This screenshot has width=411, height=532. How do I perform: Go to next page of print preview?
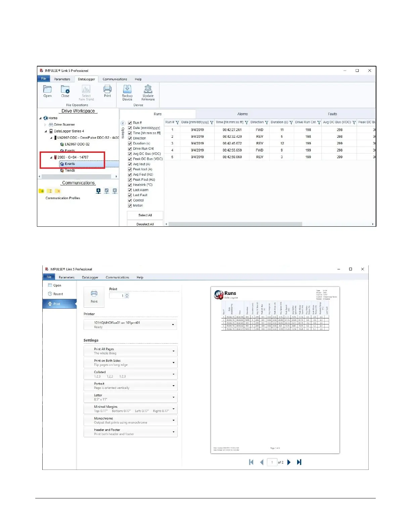click(x=289, y=462)
